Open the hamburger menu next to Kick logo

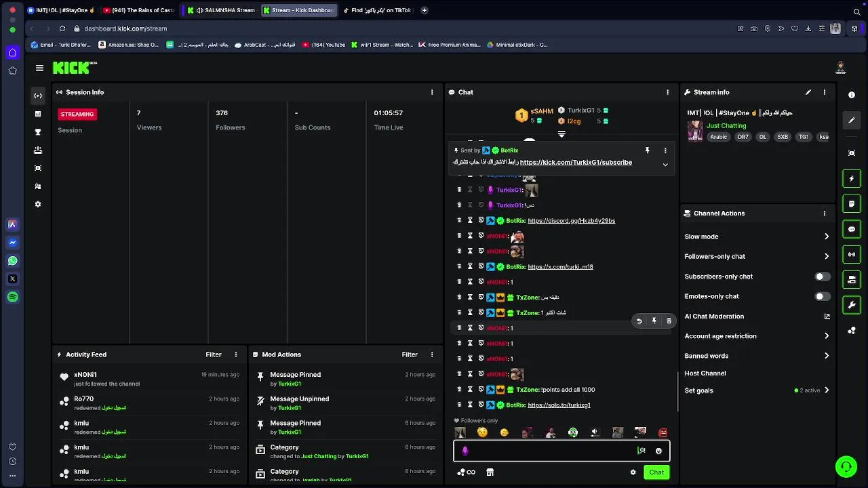pyautogui.click(x=39, y=68)
